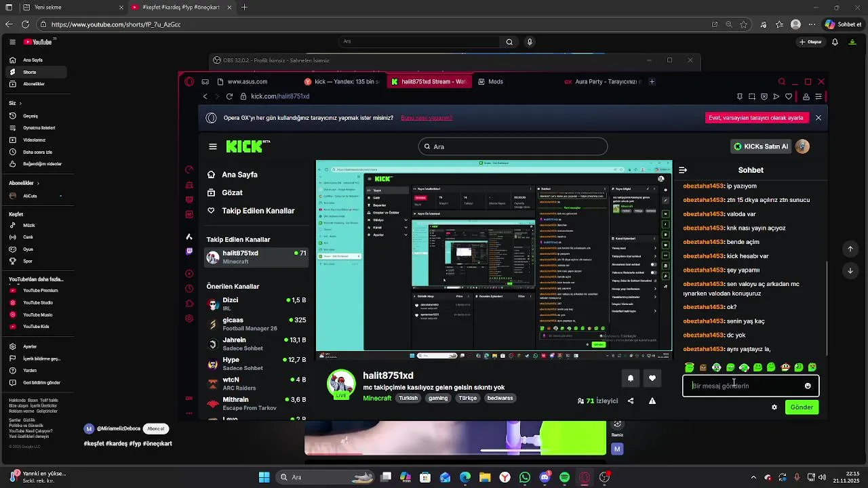Dismiss the Opera GX default browser banner
This screenshot has height=488, width=868.
click(818, 118)
